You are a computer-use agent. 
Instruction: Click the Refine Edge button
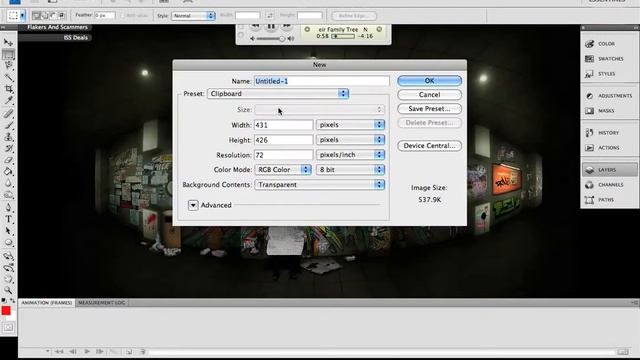coord(354,16)
